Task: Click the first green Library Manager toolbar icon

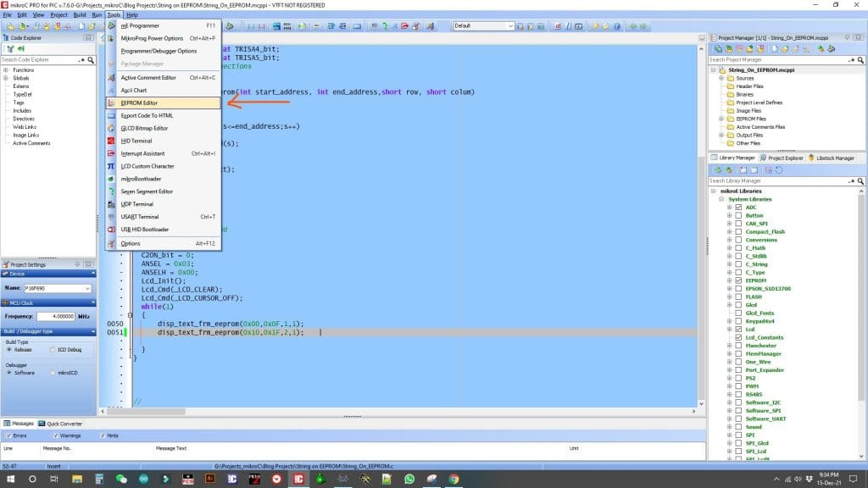Action: click(718, 169)
